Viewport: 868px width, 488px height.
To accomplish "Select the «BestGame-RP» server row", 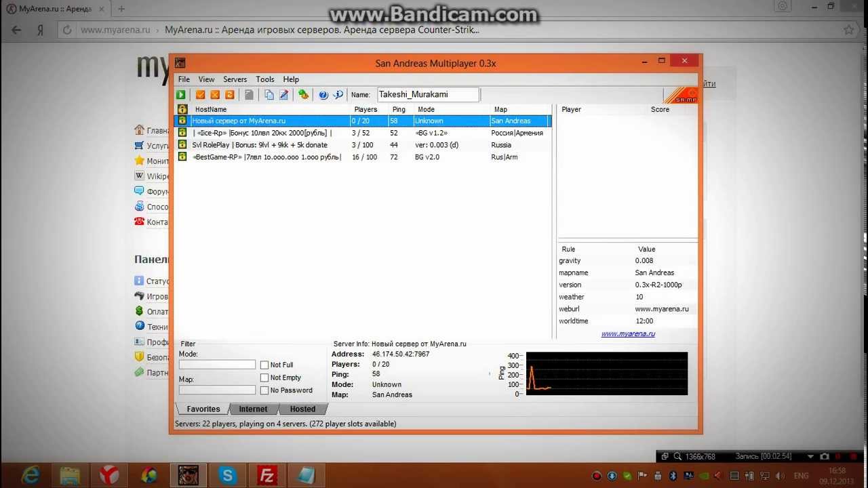I will tap(363, 157).
